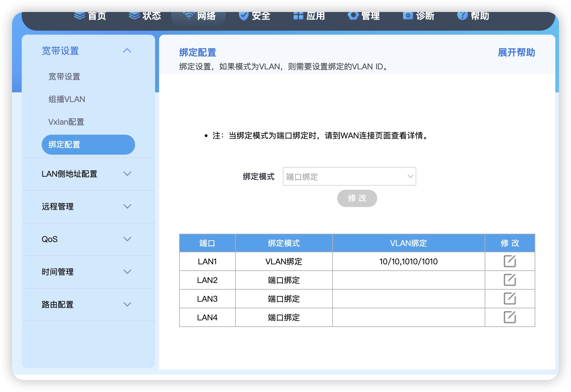The height and width of the screenshot is (392, 571).
Task: Expand the LAN侧地址配置 section
Action: pos(127,174)
